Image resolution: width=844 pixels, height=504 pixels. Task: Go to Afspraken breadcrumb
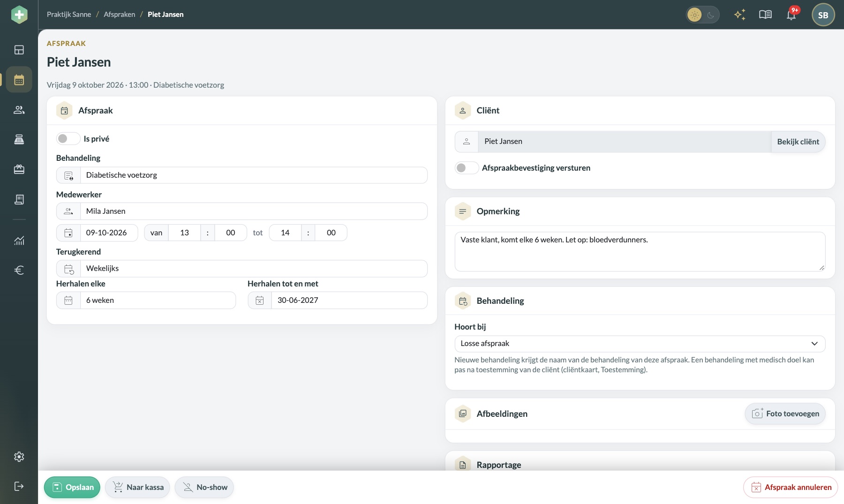tap(120, 15)
